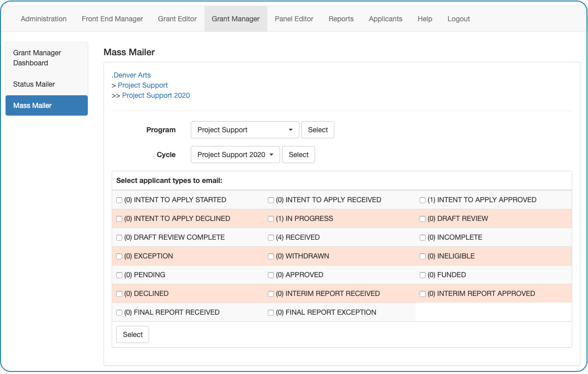Navigate to Panel Editor
Screen dimensions: 588x374
tap(294, 19)
